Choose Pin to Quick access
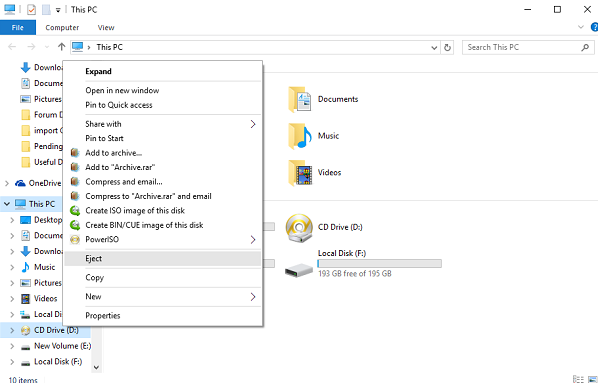Image resolution: width=598 pixels, height=383 pixels. [162, 105]
